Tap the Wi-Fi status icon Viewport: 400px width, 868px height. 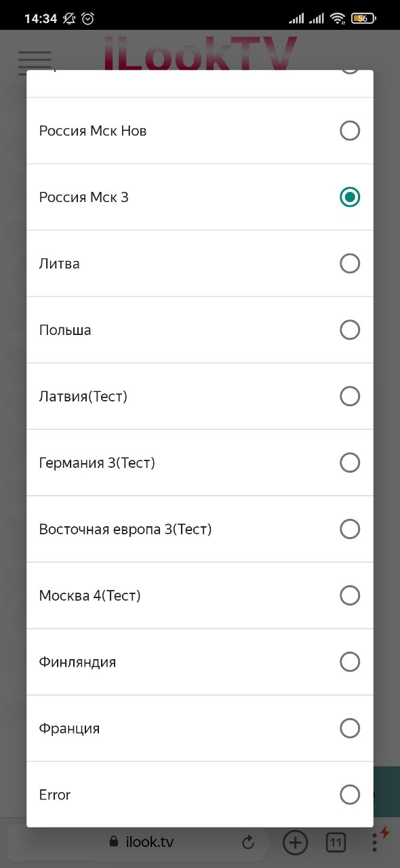338,19
